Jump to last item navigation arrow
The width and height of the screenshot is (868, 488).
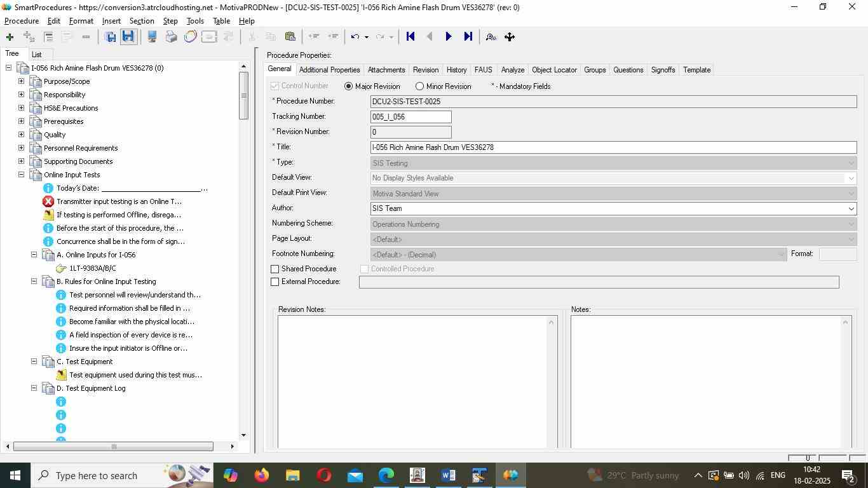tap(468, 37)
